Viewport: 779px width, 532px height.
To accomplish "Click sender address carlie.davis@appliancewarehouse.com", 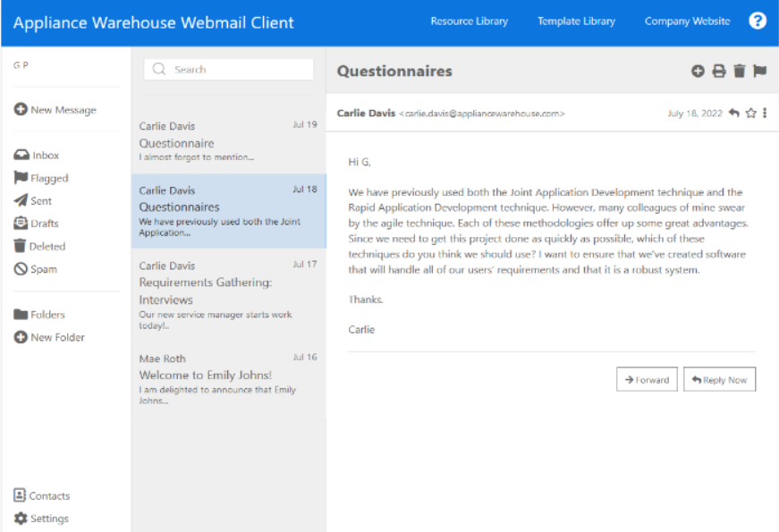I will coord(482,114).
